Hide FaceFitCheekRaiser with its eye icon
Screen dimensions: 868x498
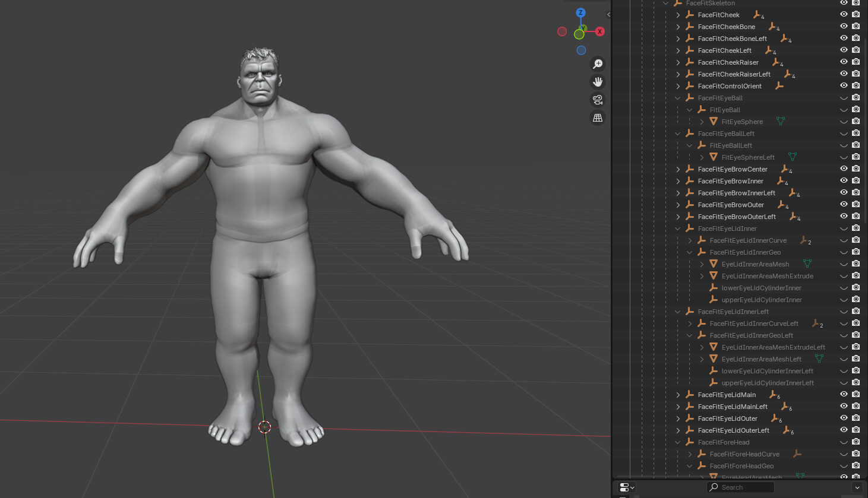[x=844, y=62]
